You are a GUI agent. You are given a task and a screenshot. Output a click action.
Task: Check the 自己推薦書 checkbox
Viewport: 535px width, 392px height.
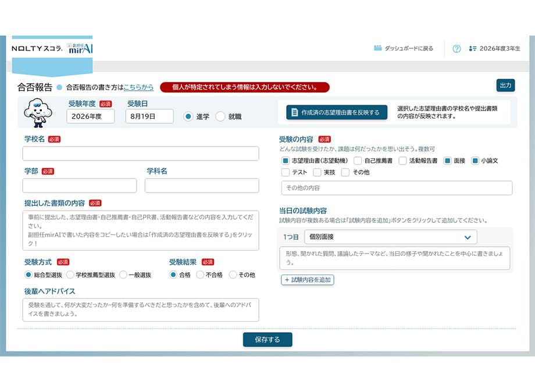click(x=358, y=161)
